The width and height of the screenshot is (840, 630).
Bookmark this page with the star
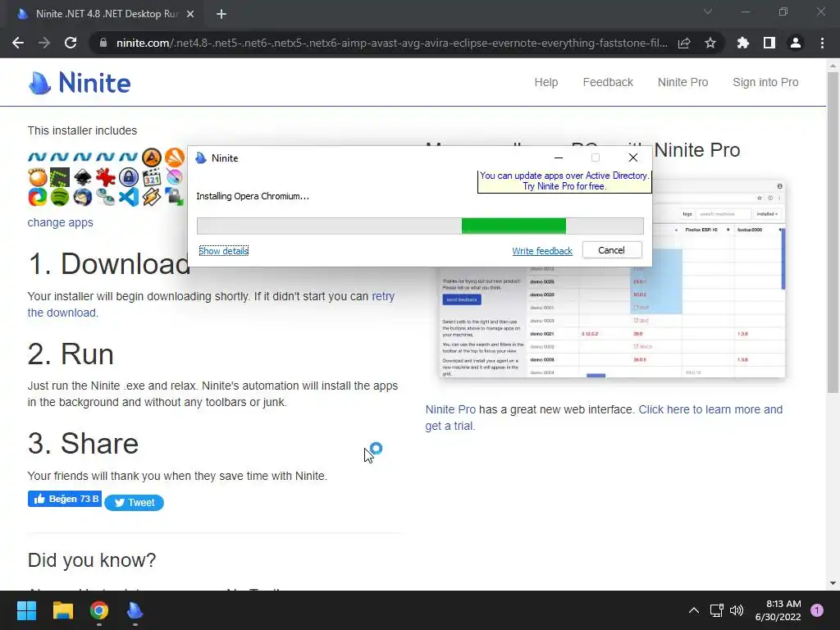(x=710, y=43)
